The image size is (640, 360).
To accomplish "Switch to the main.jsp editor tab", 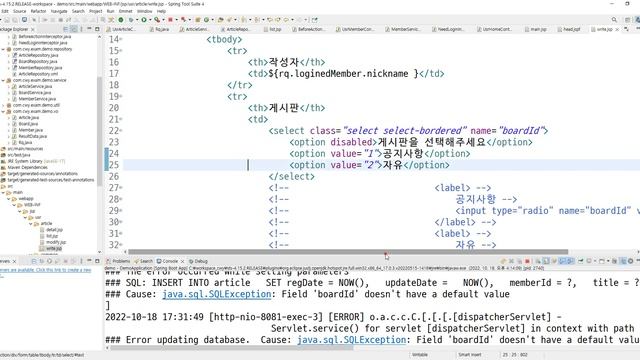I will [536, 29].
